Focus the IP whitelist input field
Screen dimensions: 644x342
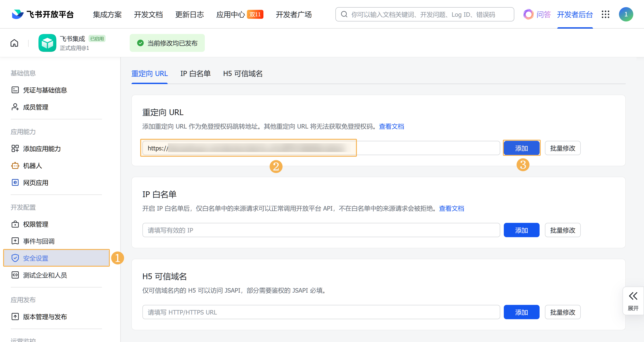tap(321, 230)
